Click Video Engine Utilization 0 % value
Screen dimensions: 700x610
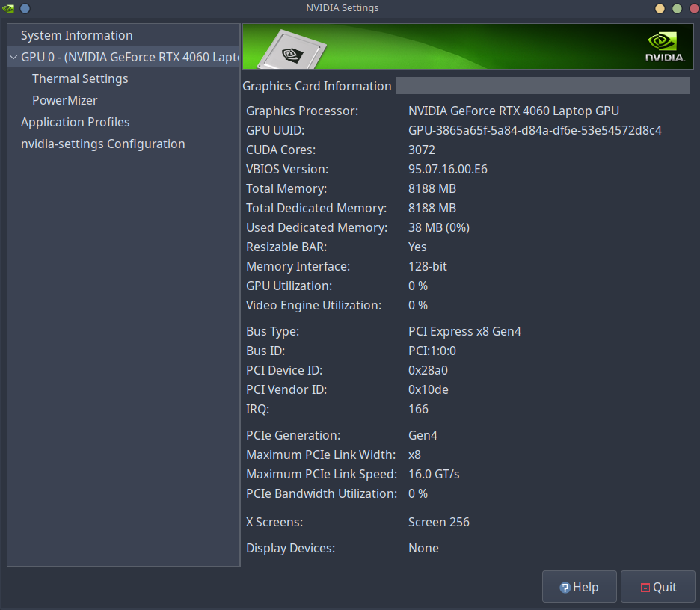(x=418, y=305)
